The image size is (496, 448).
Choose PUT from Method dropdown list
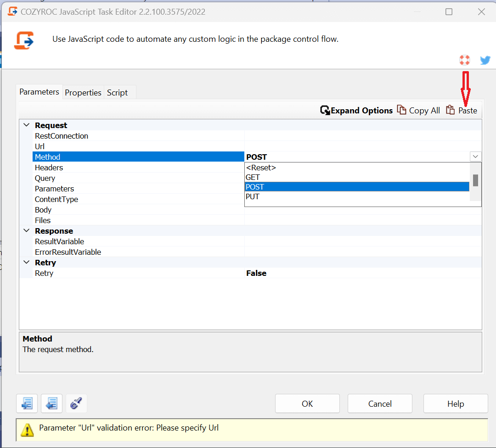point(357,196)
